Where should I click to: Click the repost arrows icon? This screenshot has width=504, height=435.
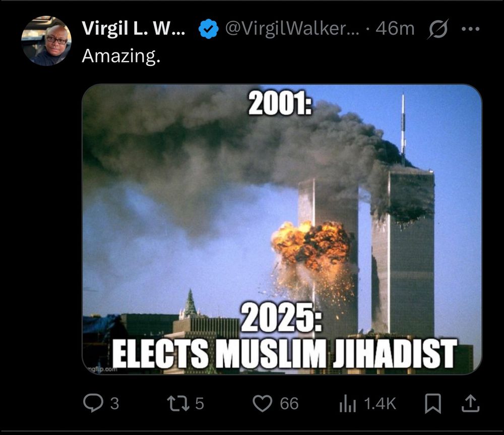pyautogui.click(x=178, y=404)
